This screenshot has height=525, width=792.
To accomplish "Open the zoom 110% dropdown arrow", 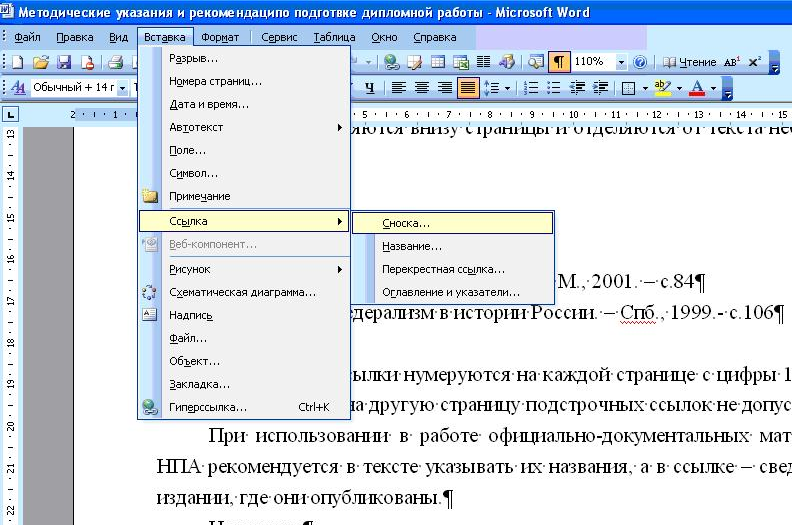I will [621, 62].
